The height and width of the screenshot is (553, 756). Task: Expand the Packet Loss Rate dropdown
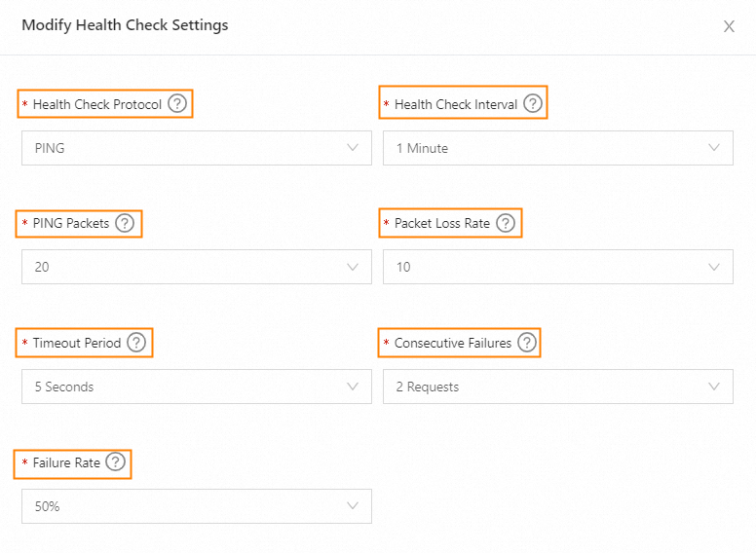point(557,267)
